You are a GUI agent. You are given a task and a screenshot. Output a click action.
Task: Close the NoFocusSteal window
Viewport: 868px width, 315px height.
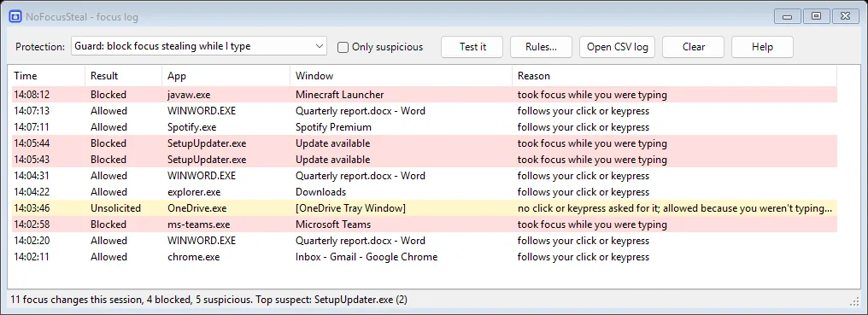click(845, 16)
